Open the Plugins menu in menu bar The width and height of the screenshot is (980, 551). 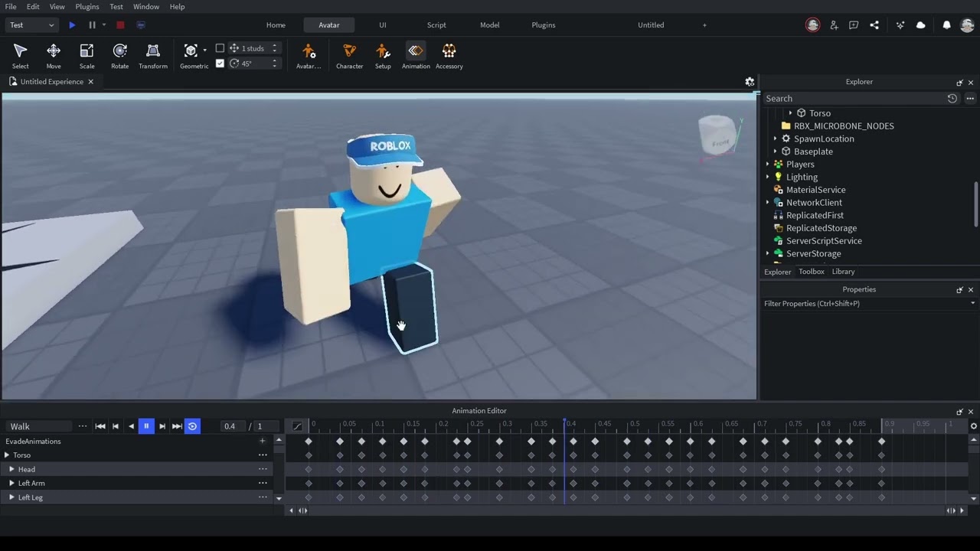click(87, 7)
